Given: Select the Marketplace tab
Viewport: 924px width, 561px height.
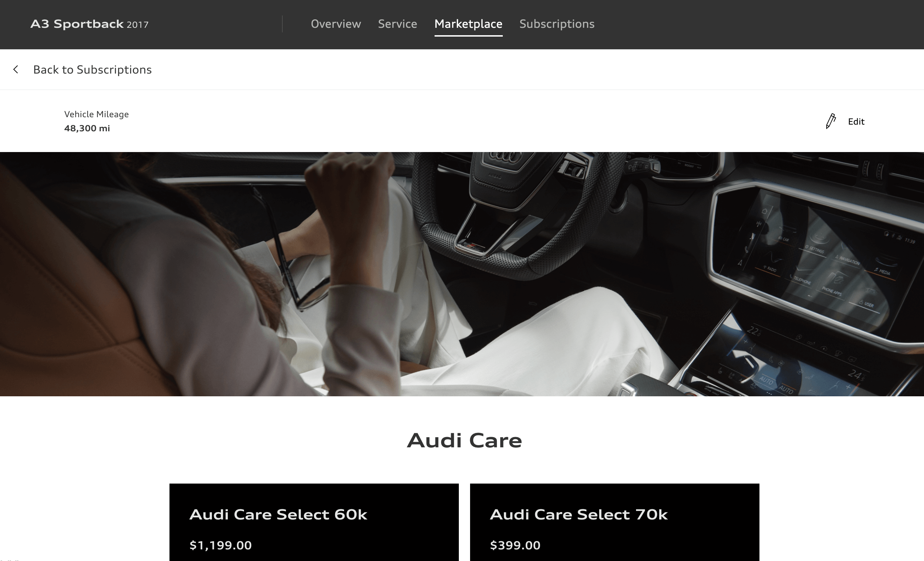Looking at the screenshot, I should [468, 24].
